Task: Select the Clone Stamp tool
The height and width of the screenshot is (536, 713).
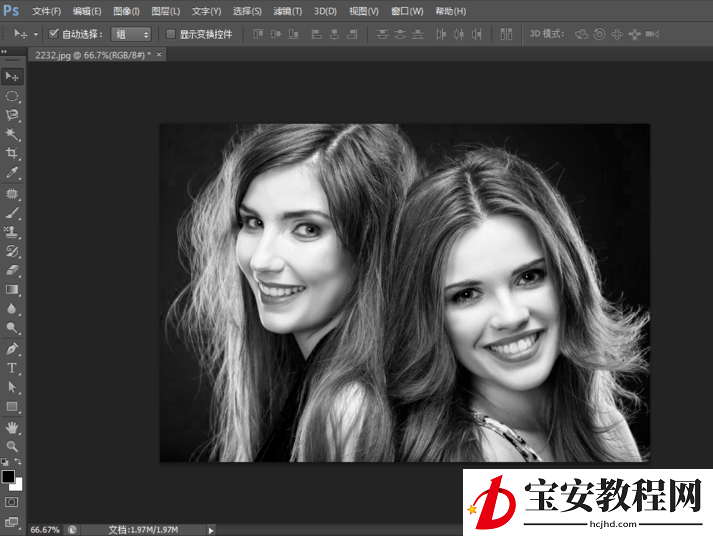Action: coord(12,232)
